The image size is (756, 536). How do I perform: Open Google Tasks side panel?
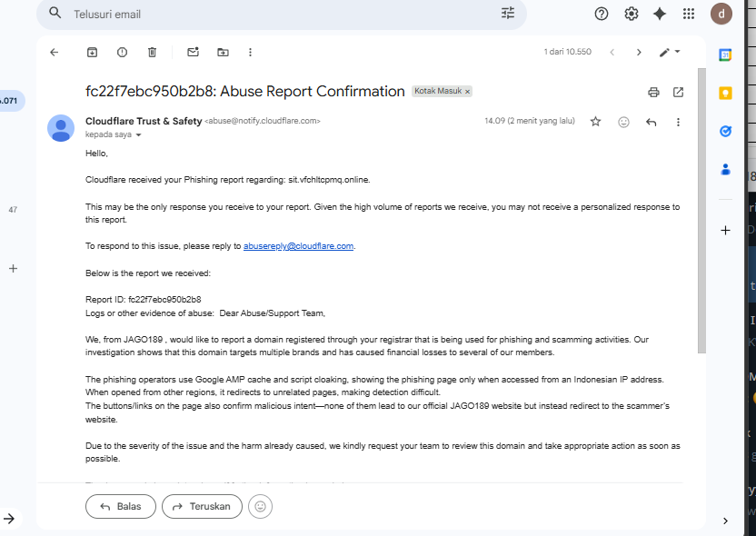click(x=725, y=131)
